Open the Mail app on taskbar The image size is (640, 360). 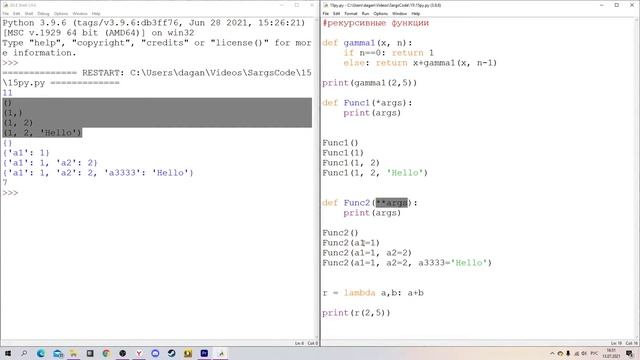click(x=58, y=353)
